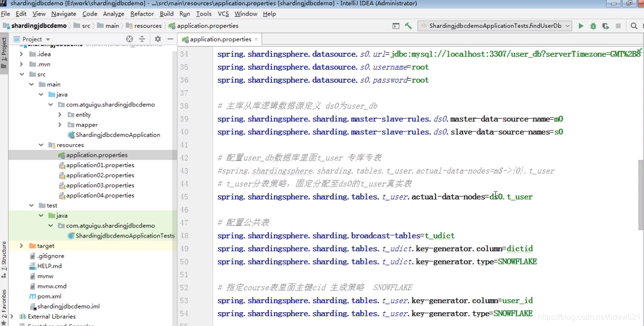644x326 pixels.
Task: Select mvnw.cmd file in tree
Action: coord(52,286)
